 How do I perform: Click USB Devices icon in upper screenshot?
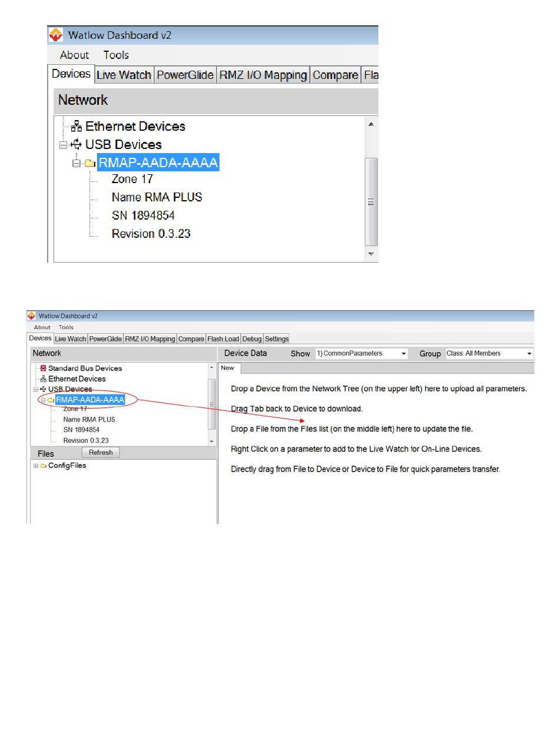tap(76, 144)
